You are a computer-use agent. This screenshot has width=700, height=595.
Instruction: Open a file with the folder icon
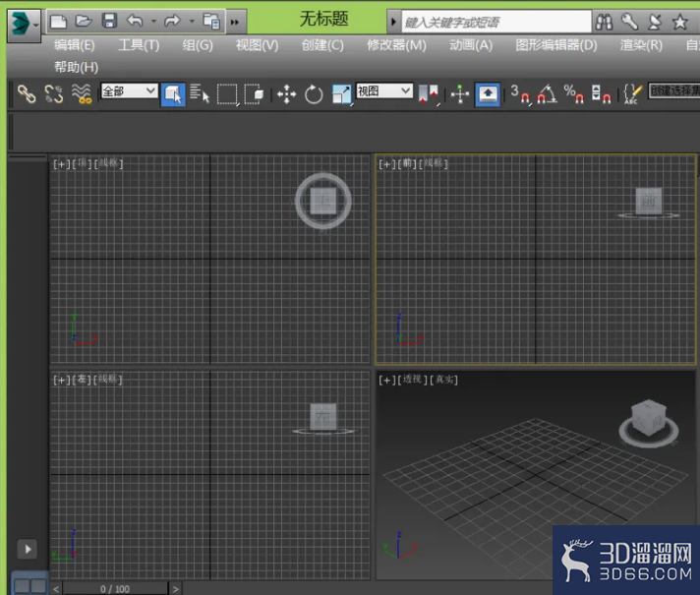coord(84,21)
